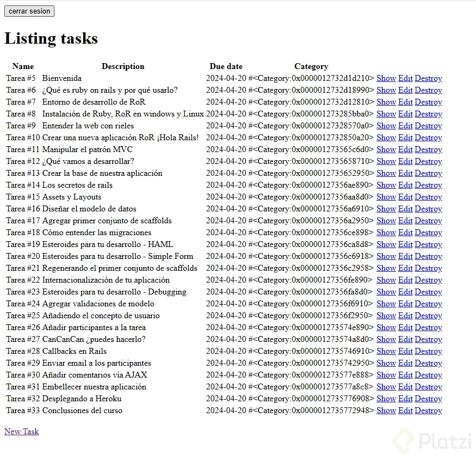The image size is (476, 459).
Task: Show Tarea #24 Agregar validaciones de modelo
Action: 386,304
